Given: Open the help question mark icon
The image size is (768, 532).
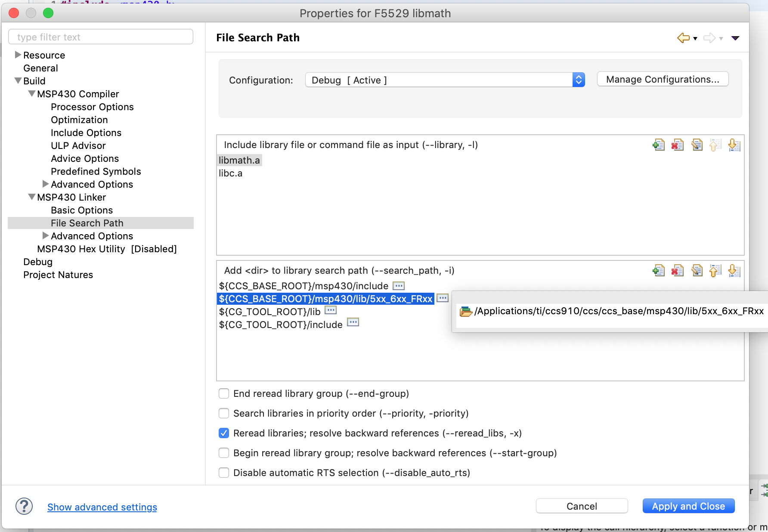Looking at the screenshot, I should pos(24,506).
